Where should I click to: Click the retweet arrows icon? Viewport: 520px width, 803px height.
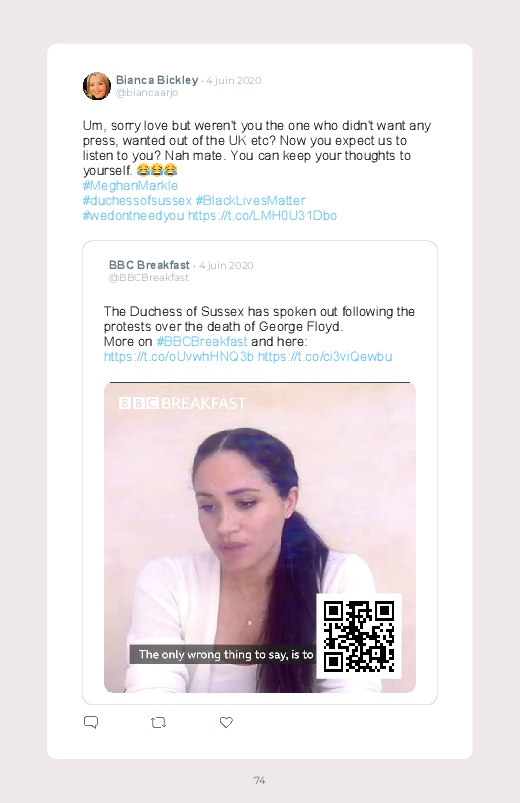158,723
